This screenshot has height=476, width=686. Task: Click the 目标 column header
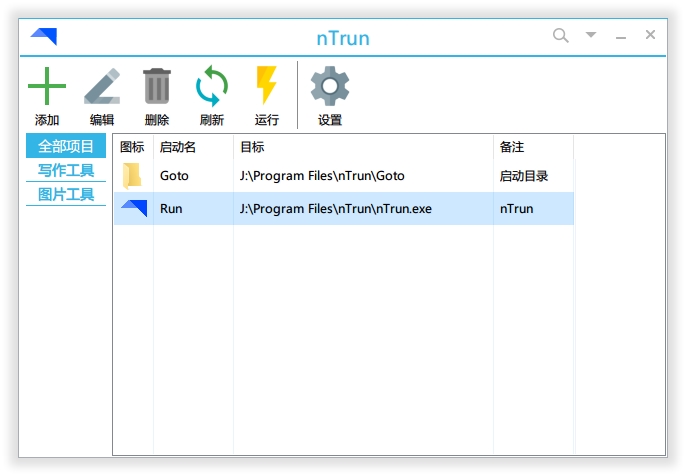coord(363,147)
